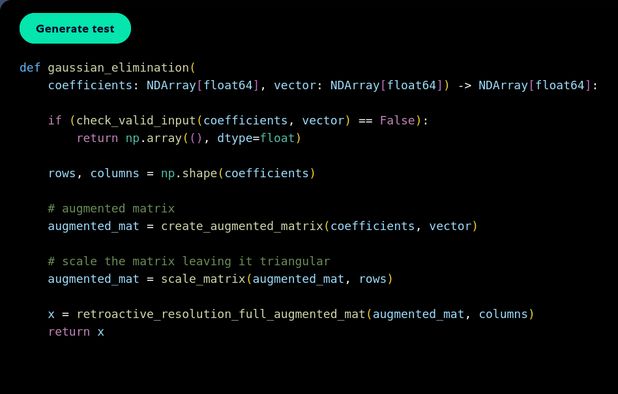Image resolution: width=618 pixels, height=394 pixels.
Task: Click the final 'return x' line
Action: pyautogui.click(x=76, y=332)
